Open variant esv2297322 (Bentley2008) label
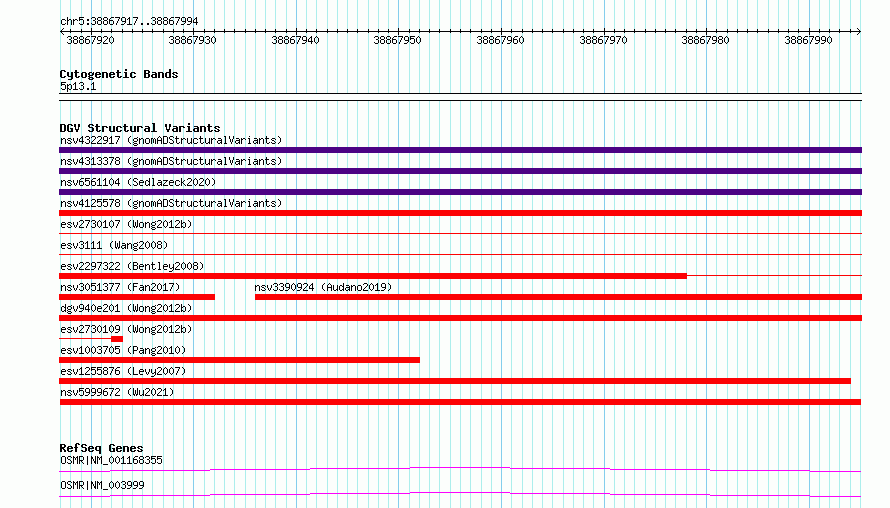Viewport: 890px width, 508px height. (x=132, y=266)
